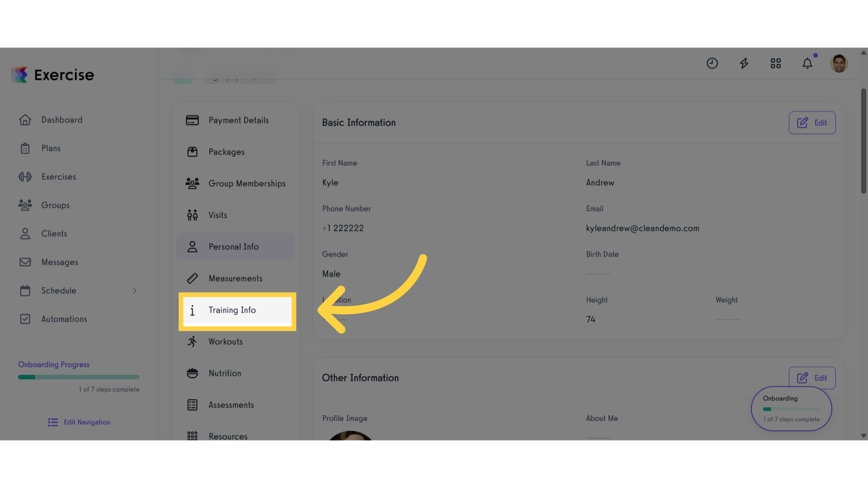This screenshot has width=868, height=488.
Task: Open the Payment Details section
Action: coord(236,120)
